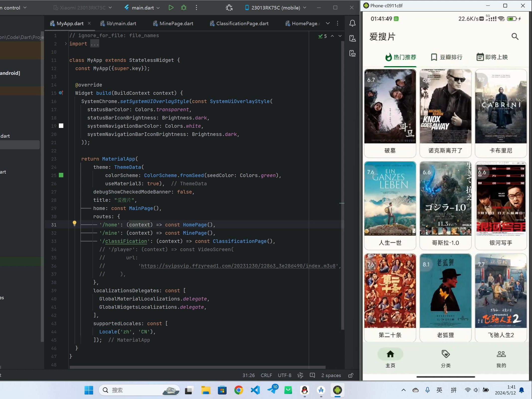Click the 31:26 cursor position indicator

coord(249,375)
